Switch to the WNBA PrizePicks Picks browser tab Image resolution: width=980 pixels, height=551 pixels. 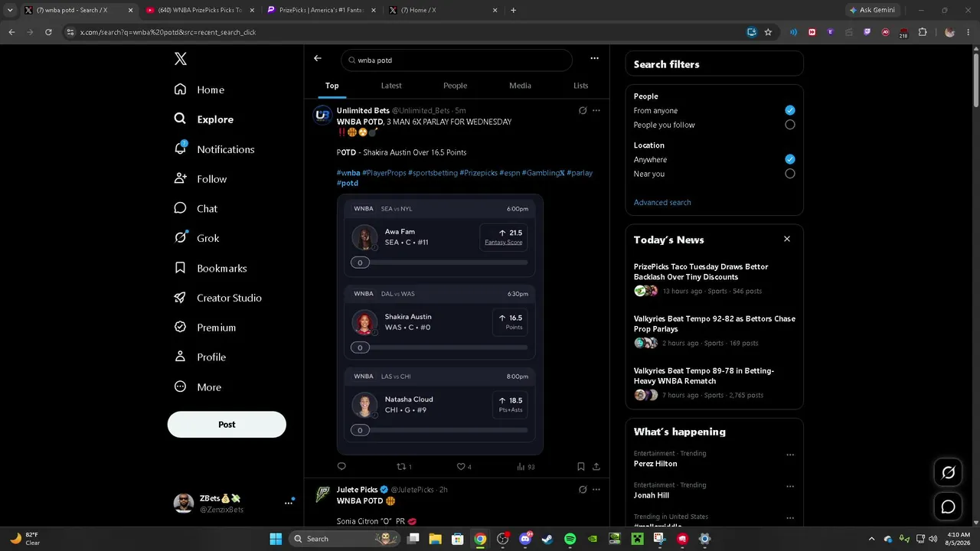199,11
